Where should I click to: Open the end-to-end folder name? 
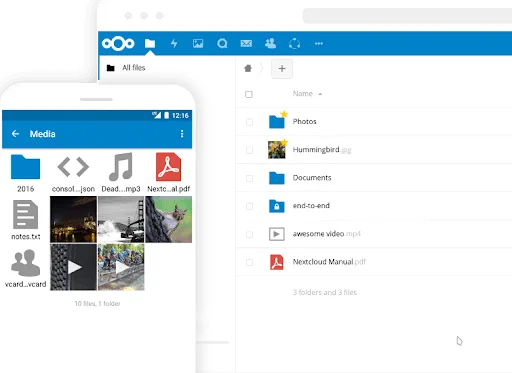[x=311, y=206]
